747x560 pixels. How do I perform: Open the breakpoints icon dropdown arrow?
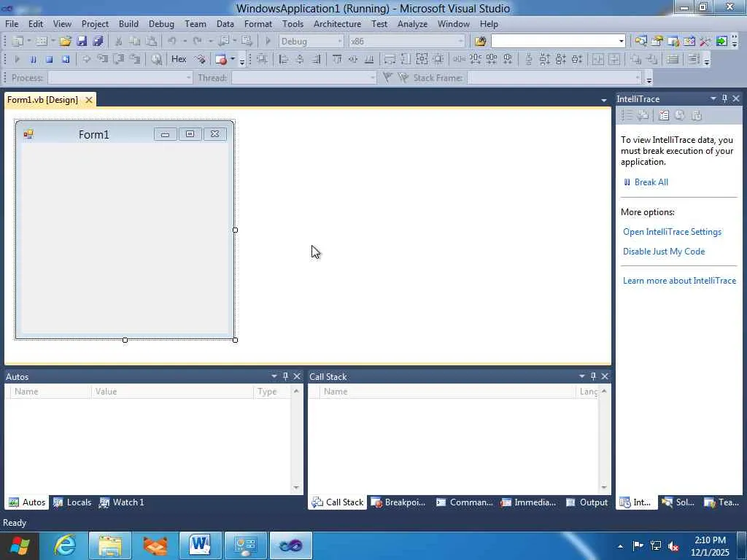[x=233, y=59]
